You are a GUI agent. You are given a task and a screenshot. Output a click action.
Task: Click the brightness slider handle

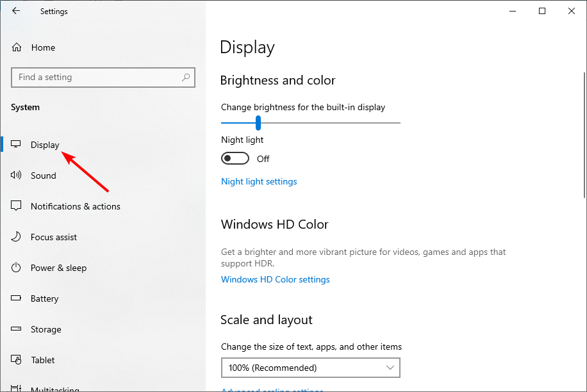click(258, 123)
